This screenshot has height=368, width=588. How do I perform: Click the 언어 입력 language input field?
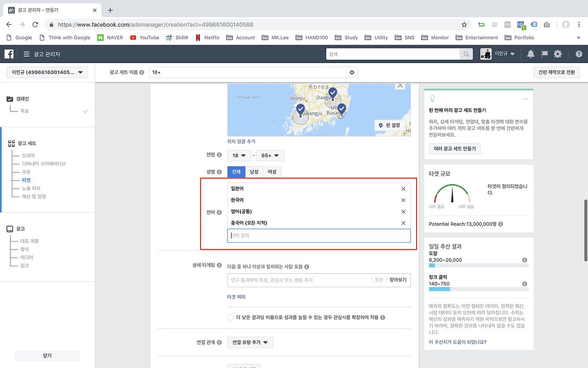click(319, 236)
